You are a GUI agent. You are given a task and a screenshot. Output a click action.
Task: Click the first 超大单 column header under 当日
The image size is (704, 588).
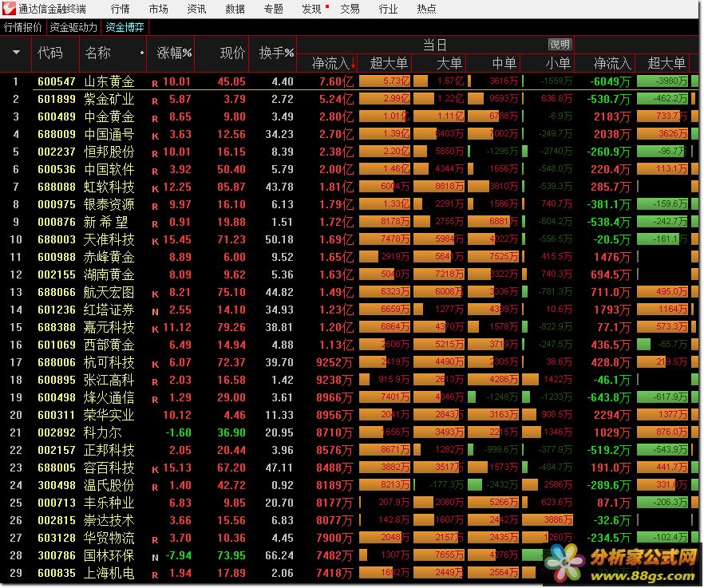click(x=389, y=63)
